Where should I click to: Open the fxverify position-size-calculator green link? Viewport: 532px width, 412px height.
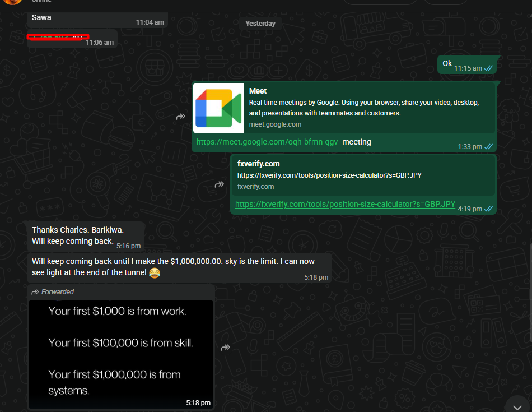pos(345,204)
